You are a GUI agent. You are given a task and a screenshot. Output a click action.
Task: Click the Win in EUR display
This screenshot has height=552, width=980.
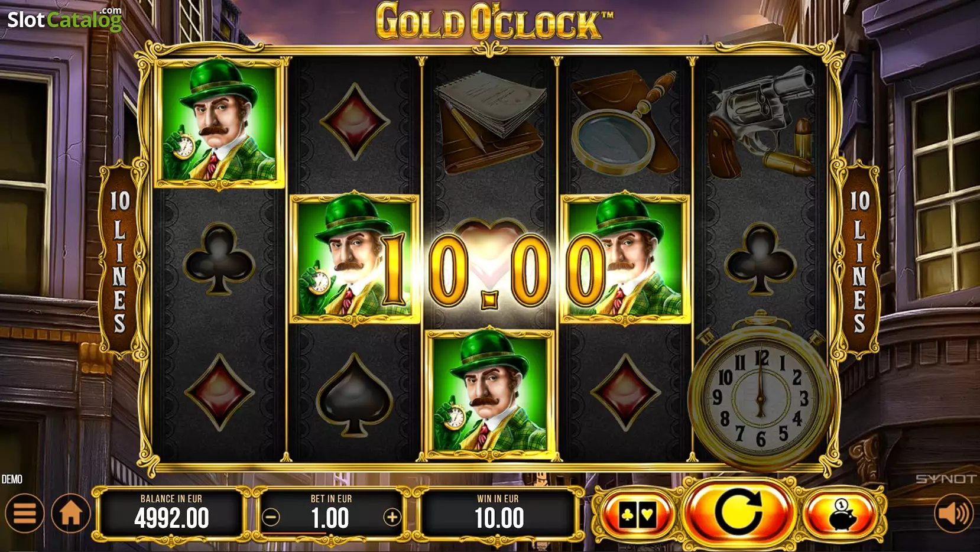pyautogui.click(x=498, y=512)
